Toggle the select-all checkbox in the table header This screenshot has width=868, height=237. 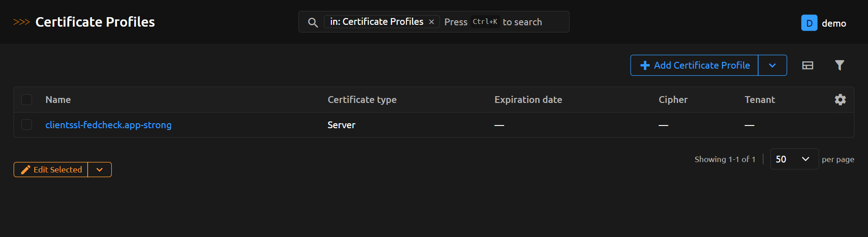click(x=27, y=100)
